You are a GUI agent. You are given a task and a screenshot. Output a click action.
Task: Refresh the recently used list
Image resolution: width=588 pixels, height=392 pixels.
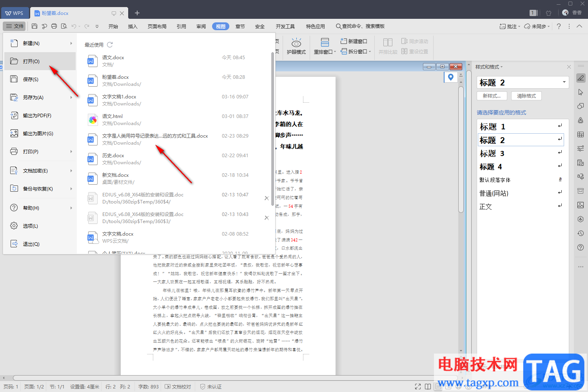(110, 45)
